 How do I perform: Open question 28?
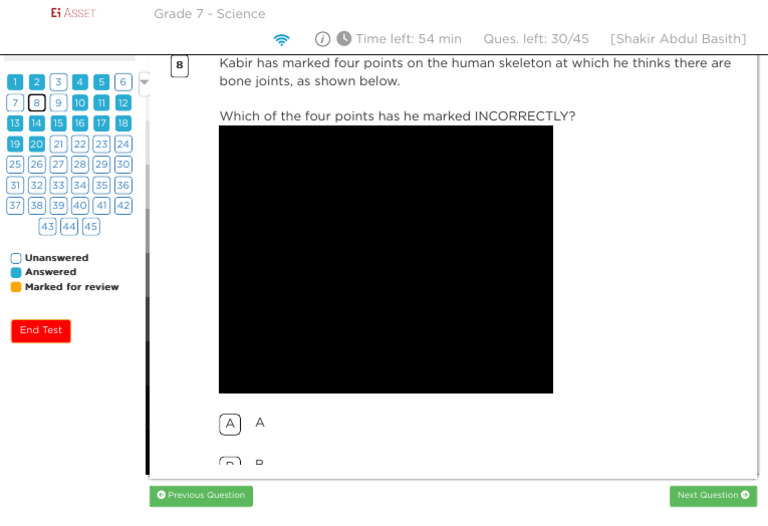(80, 164)
